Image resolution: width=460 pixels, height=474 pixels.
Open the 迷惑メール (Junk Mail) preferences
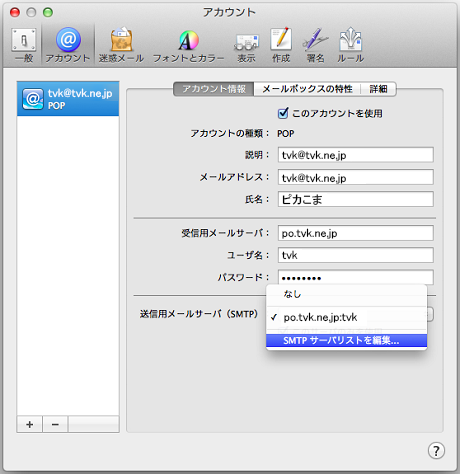[121, 45]
